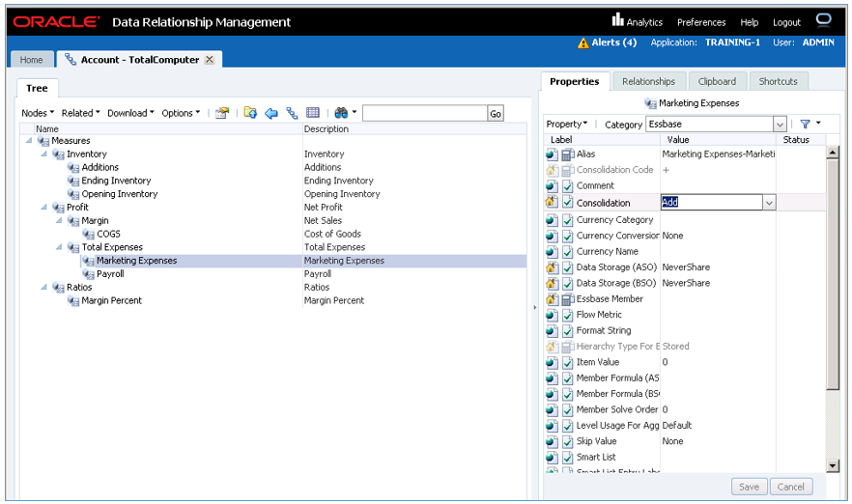Viewport: 852px width, 504px height.
Task: Click the calculator icon next to Alias
Action: pos(568,154)
